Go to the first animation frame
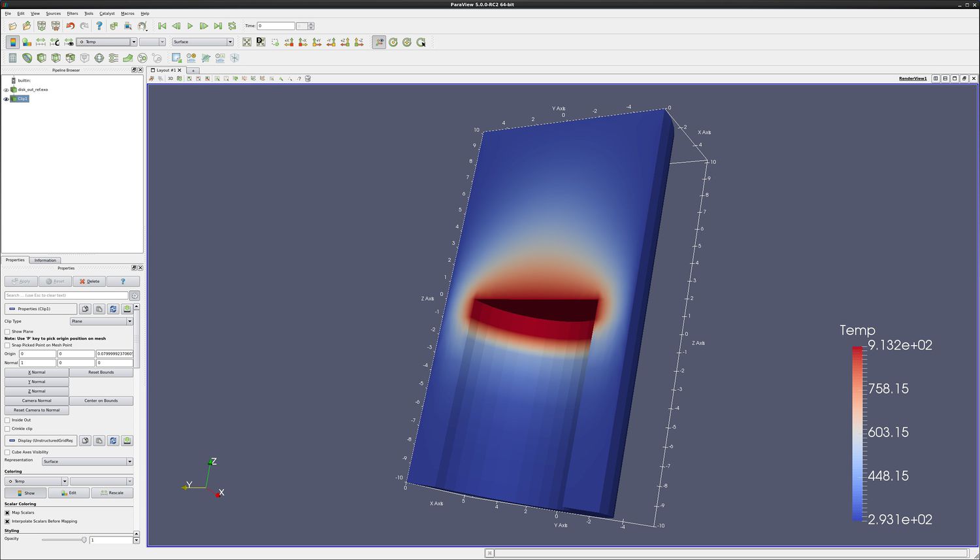The width and height of the screenshot is (980, 560). (162, 26)
